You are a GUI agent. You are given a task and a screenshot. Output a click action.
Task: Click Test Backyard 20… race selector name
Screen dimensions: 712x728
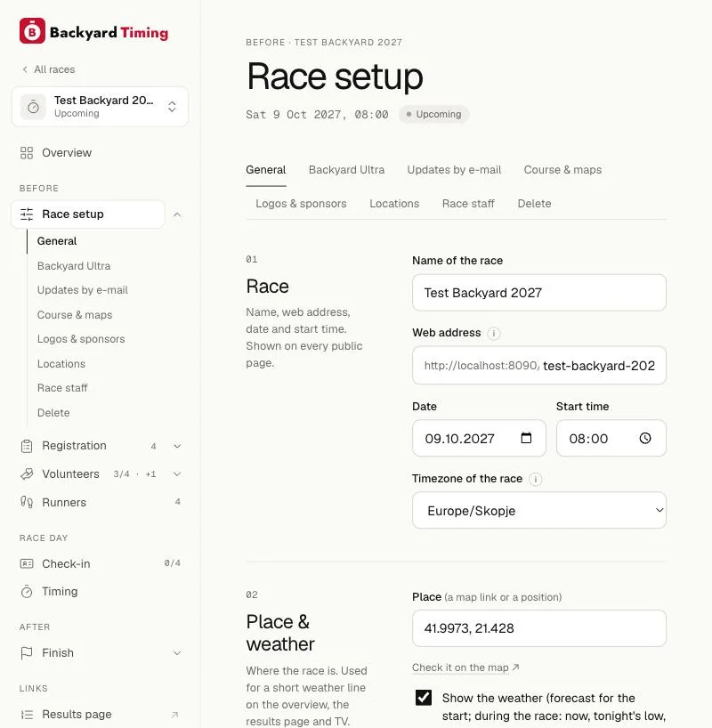[x=103, y=101]
